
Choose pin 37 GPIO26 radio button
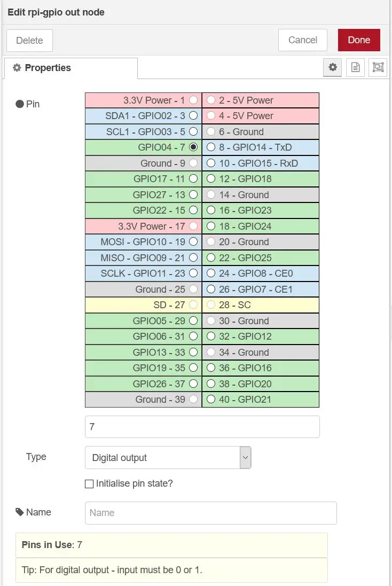click(193, 384)
